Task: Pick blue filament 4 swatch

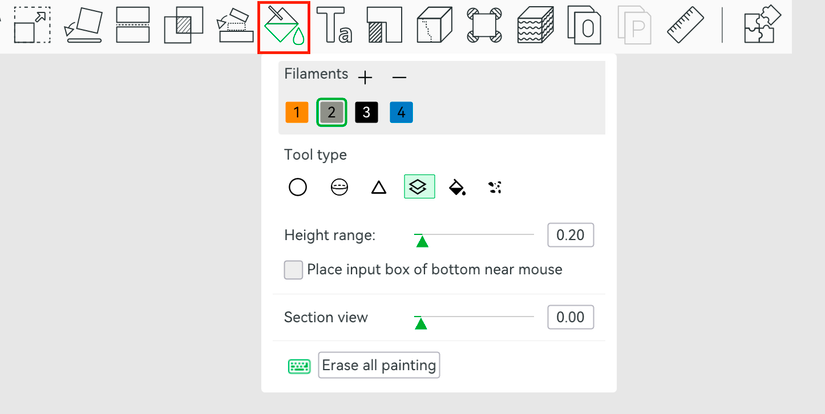Action: pyautogui.click(x=401, y=112)
